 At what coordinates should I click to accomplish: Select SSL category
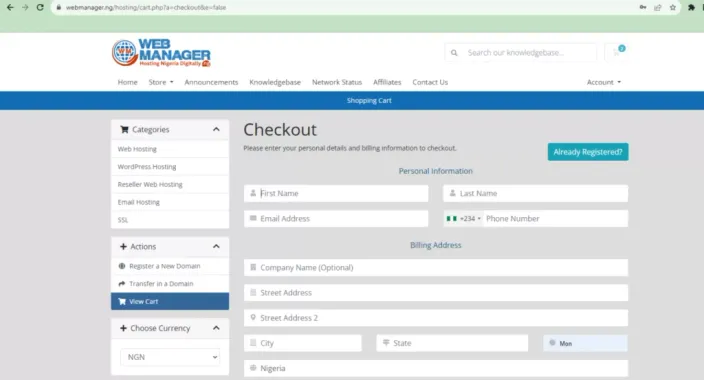coord(170,220)
